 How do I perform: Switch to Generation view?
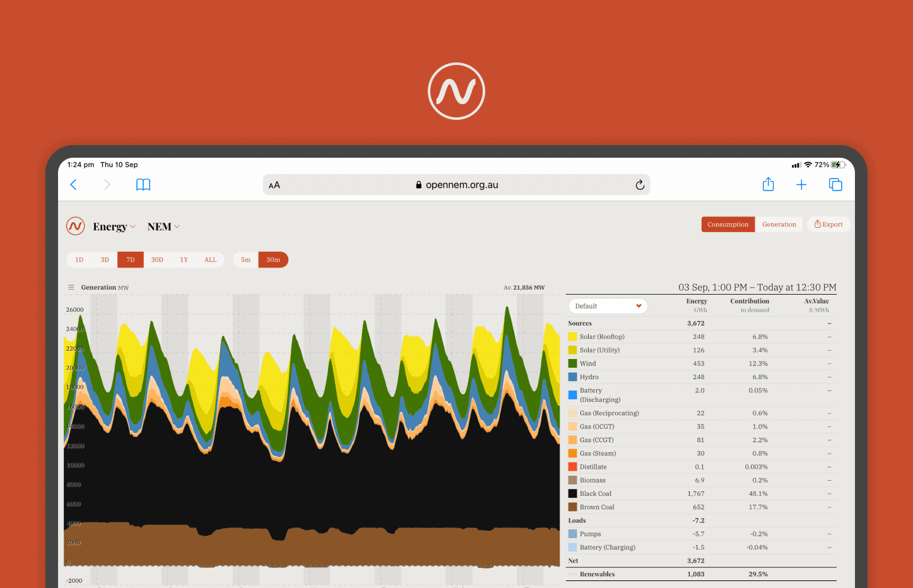tap(779, 225)
